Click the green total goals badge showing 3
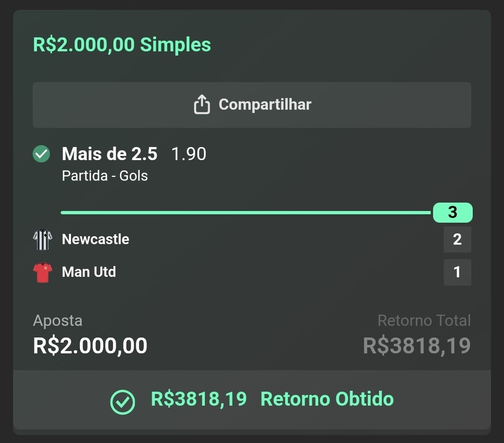Image resolution: width=504 pixels, height=443 pixels. (x=452, y=212)
